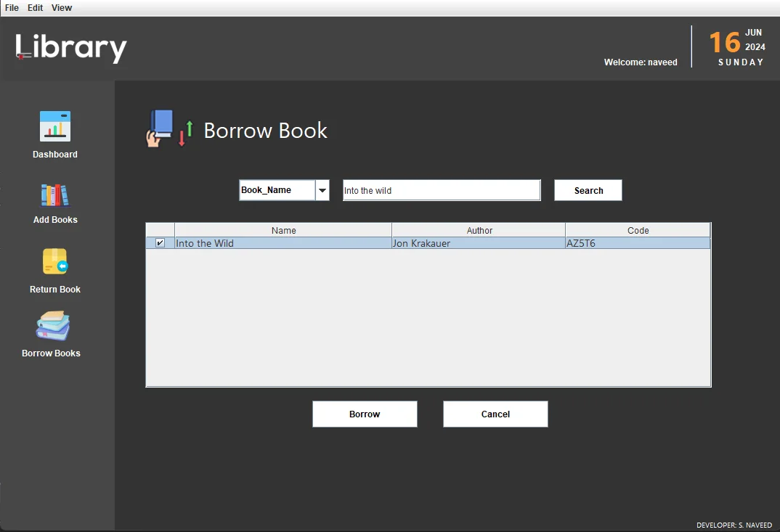Select the Borrow Books stacked-books icon
The height and width of the screenshot is (532, 780).
(x=53, y=326)
